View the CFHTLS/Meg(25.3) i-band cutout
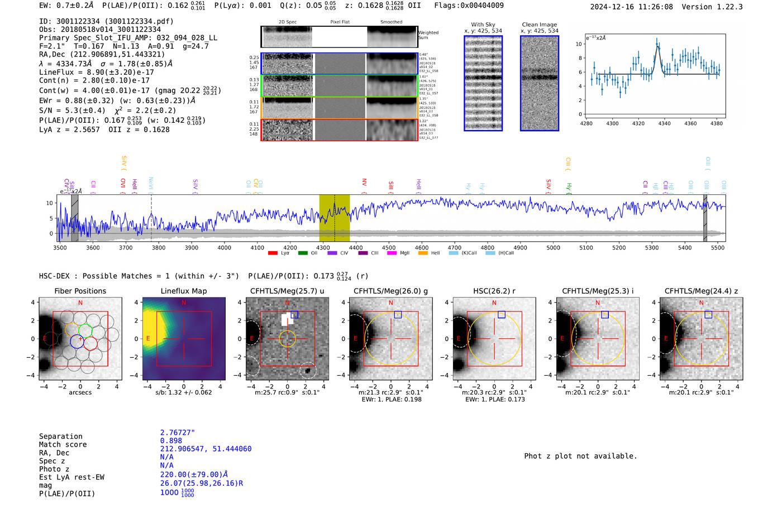The width and height of the screenshot is (782, 532). tap(598, 339)
